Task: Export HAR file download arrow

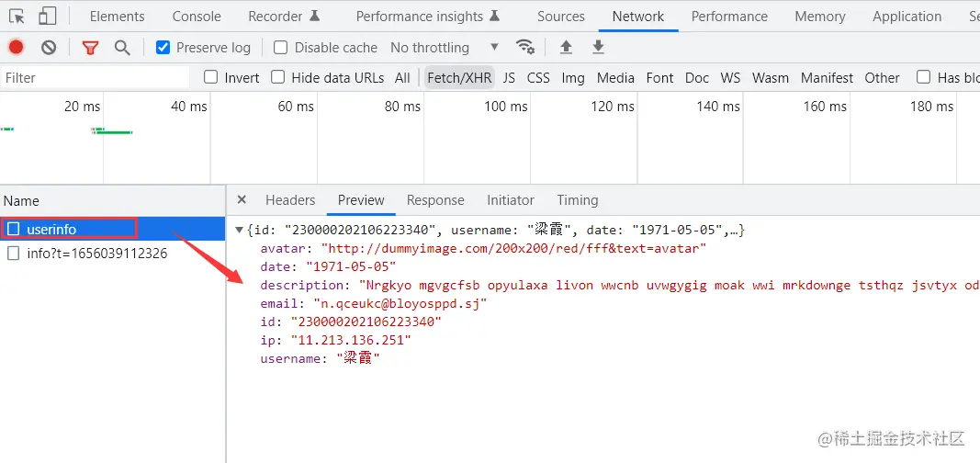Action: [598, 47]
